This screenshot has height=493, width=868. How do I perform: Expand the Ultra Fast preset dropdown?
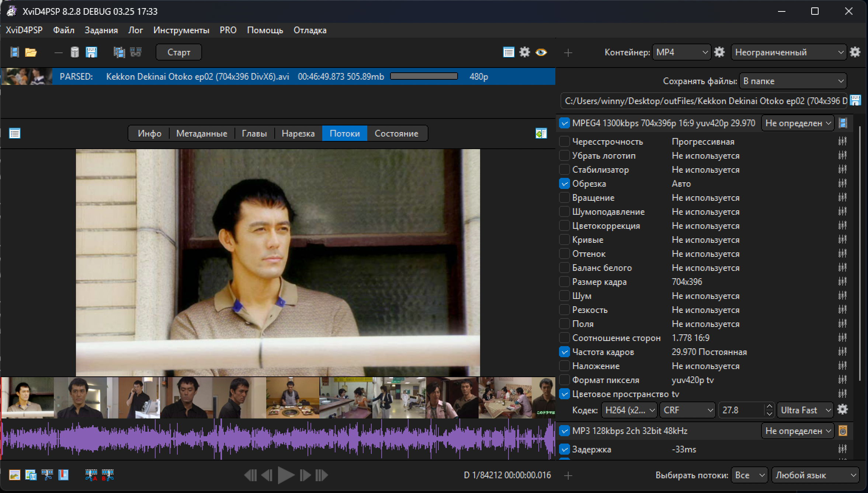[x=805, y=410]
